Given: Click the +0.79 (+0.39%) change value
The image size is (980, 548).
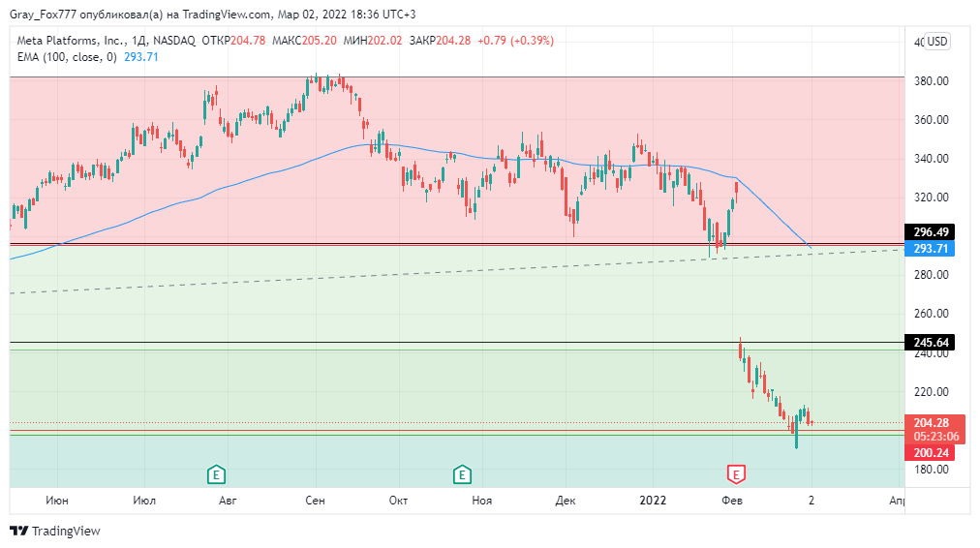Looking at the screenshot, I should point(515,41).
